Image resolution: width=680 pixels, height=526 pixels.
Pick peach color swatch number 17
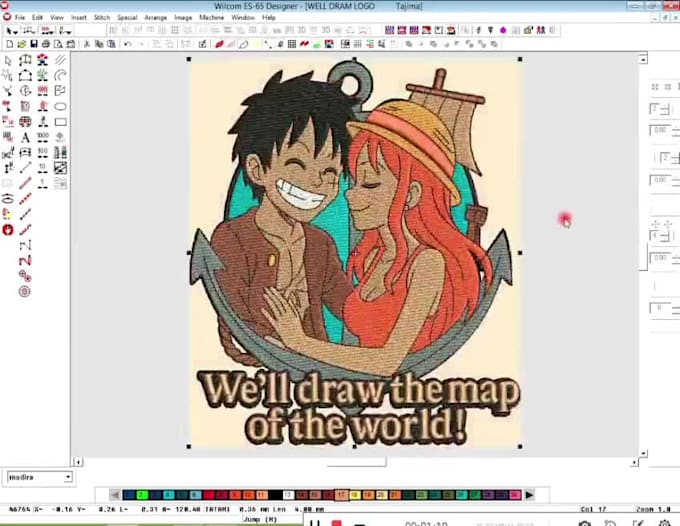click(x=342, y=495)
